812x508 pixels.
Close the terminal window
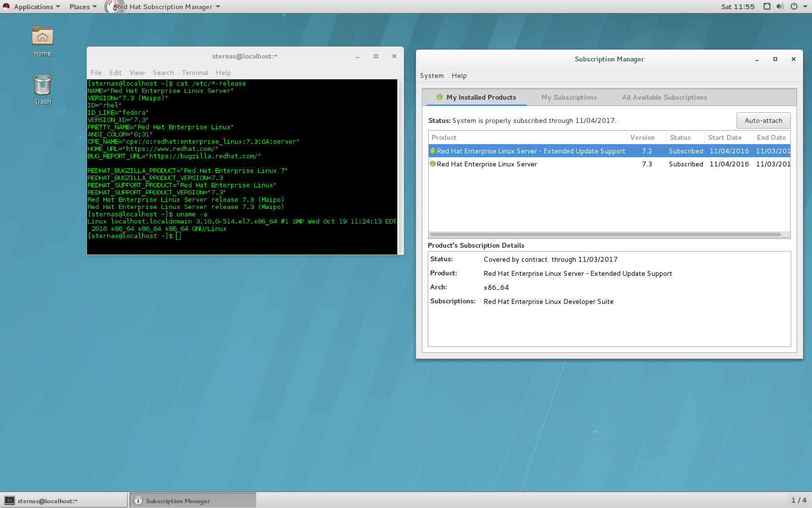394,56
